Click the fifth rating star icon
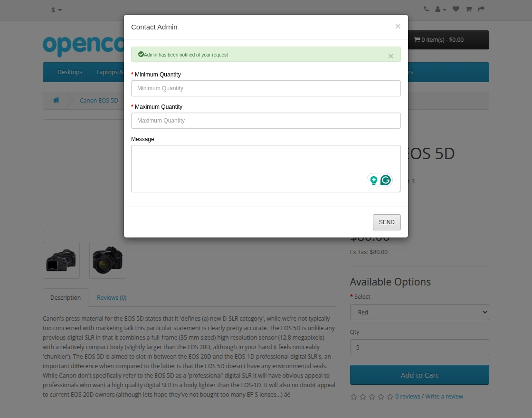The image size is (532, 418). (390, 397)
